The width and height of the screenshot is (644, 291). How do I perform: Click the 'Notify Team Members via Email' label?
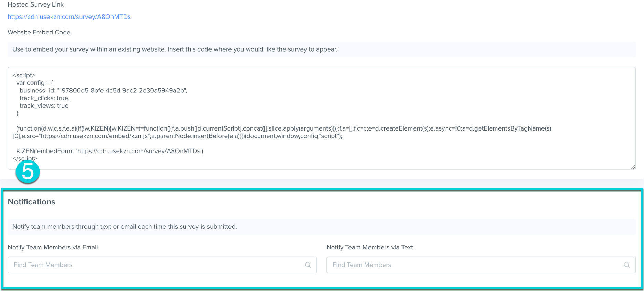click(53, 247)
